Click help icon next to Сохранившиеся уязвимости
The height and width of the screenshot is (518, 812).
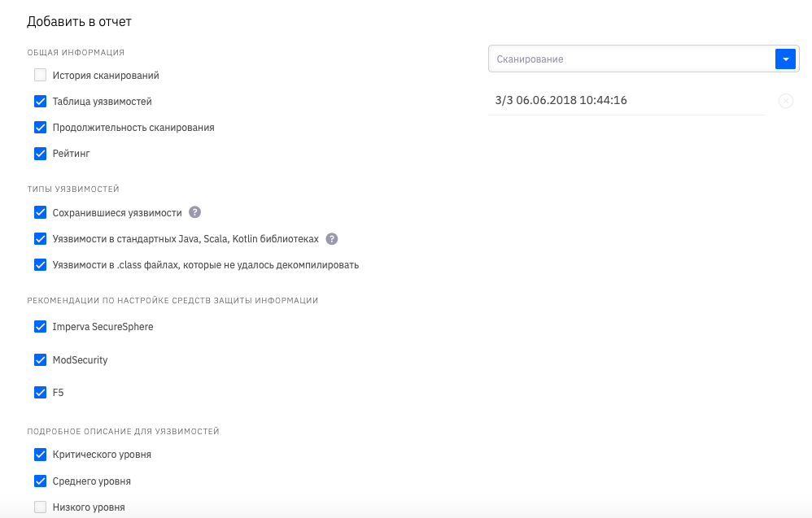click(194, 212)
